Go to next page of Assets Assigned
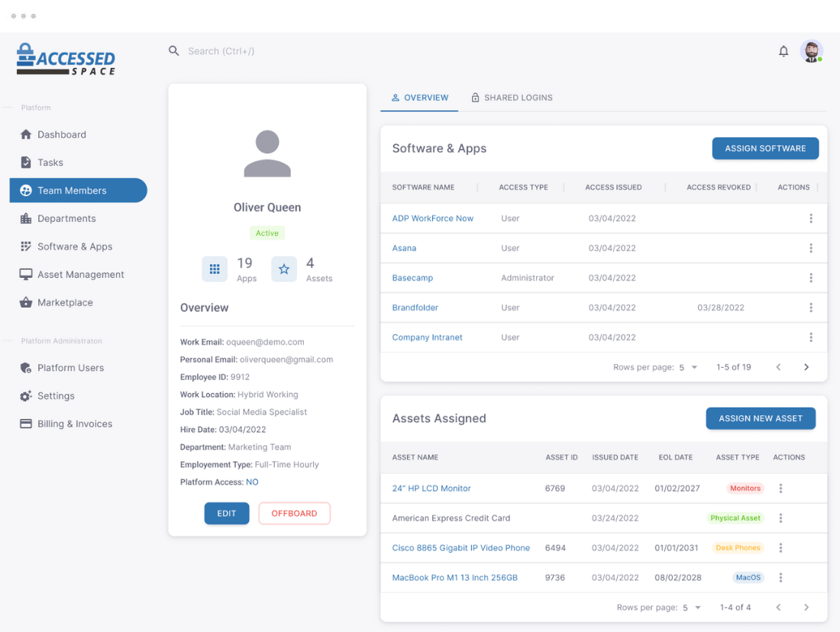Screen dimensions: 840x632 point(806,608)
